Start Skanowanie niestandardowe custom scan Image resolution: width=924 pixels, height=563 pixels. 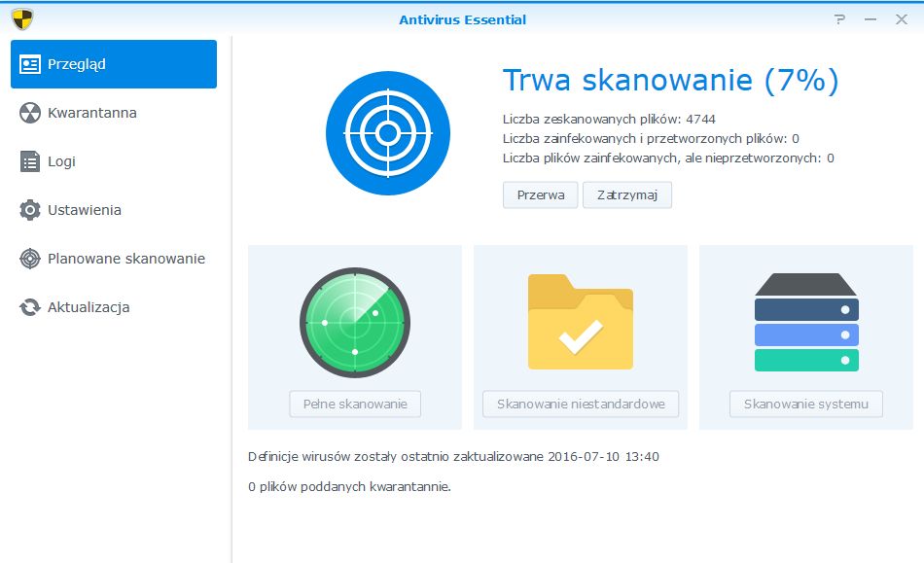tap(581, 404)
